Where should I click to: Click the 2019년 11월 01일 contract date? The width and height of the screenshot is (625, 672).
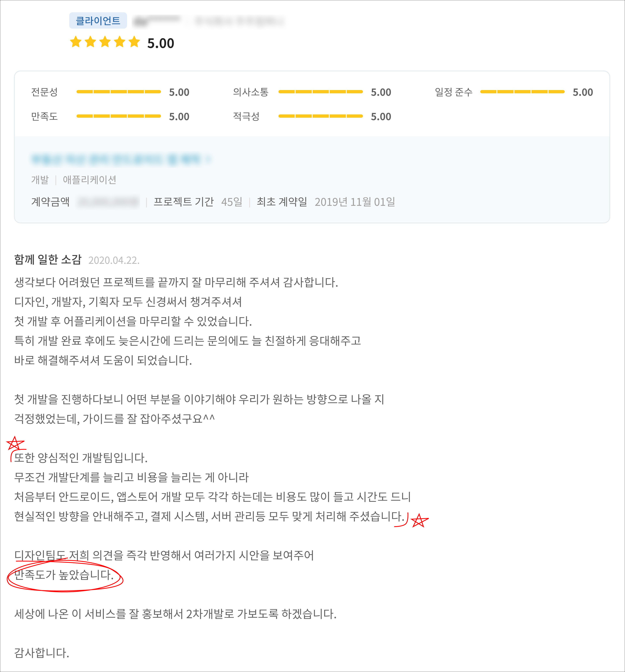355,202
